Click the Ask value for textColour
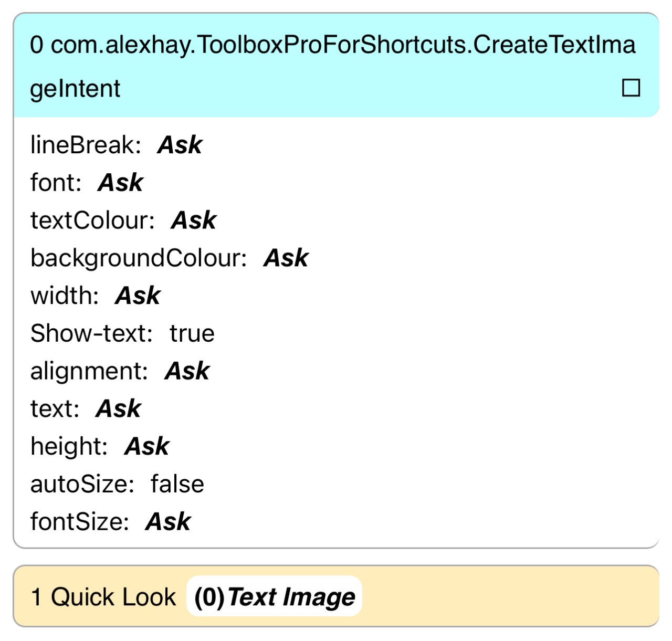 194,220
